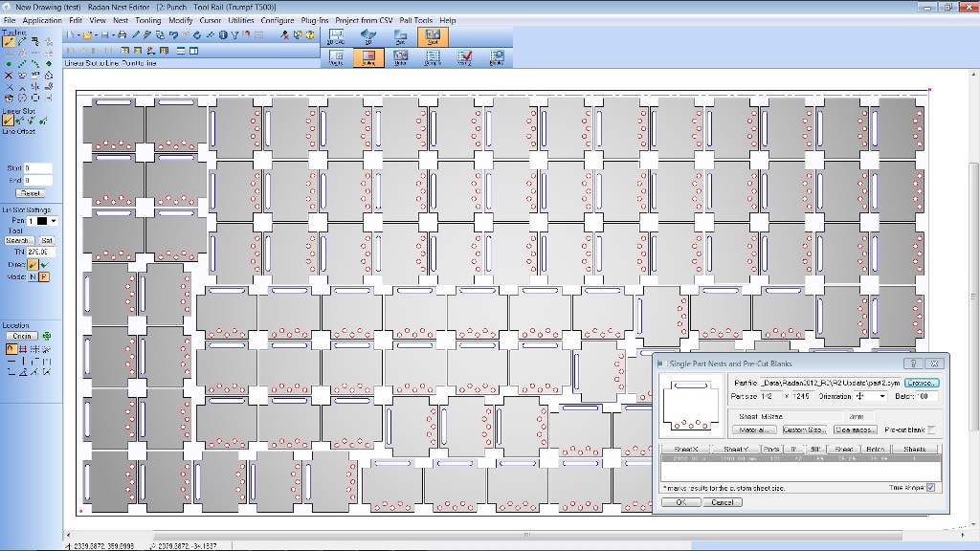The width and height of the screenshot is (980, 551).
Task: Open the Tooling menu
Action: click(148, 20)
